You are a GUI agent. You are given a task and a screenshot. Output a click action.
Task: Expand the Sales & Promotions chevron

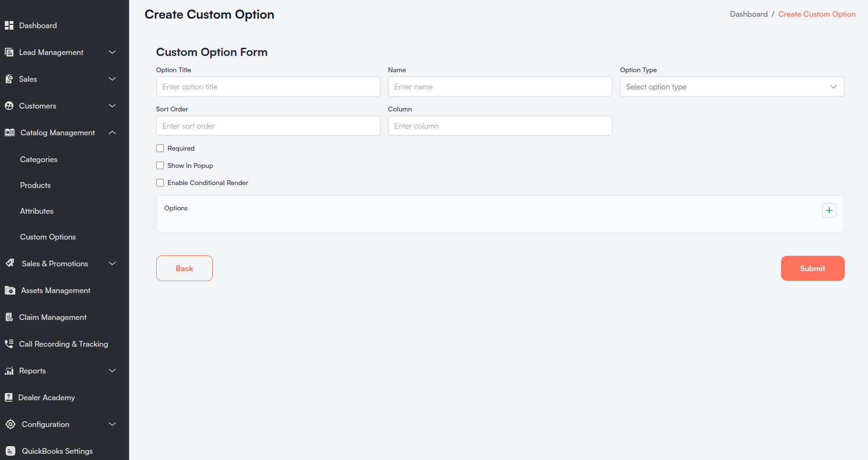pyautogui.click(x=112, y=263)
